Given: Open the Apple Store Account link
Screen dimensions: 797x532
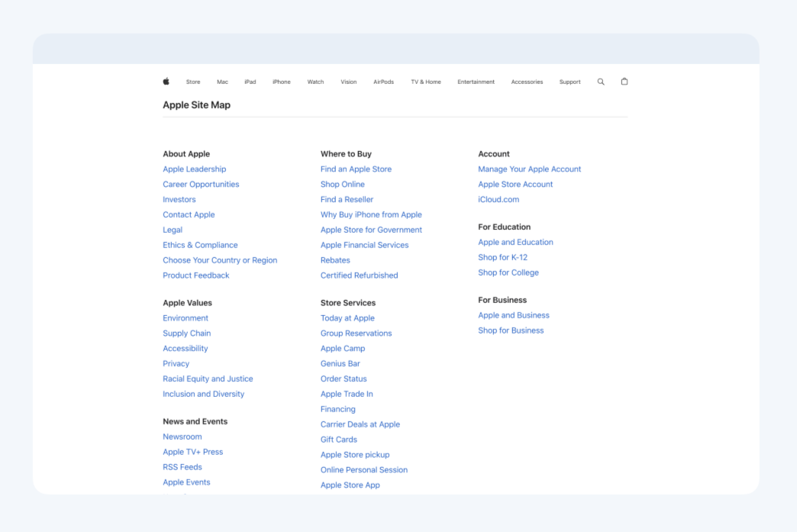Looking at the screenshot, I should point(515,185).
